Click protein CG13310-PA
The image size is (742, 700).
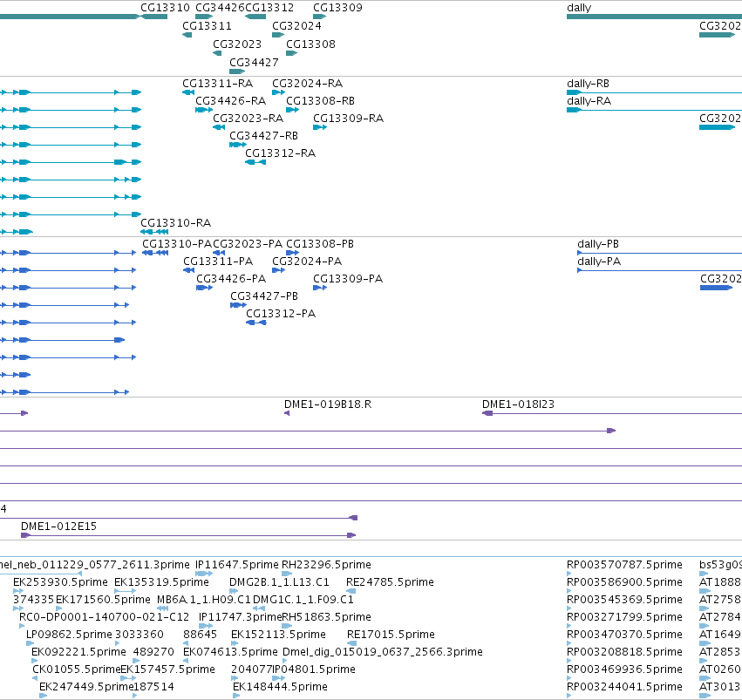pos(177,244)
